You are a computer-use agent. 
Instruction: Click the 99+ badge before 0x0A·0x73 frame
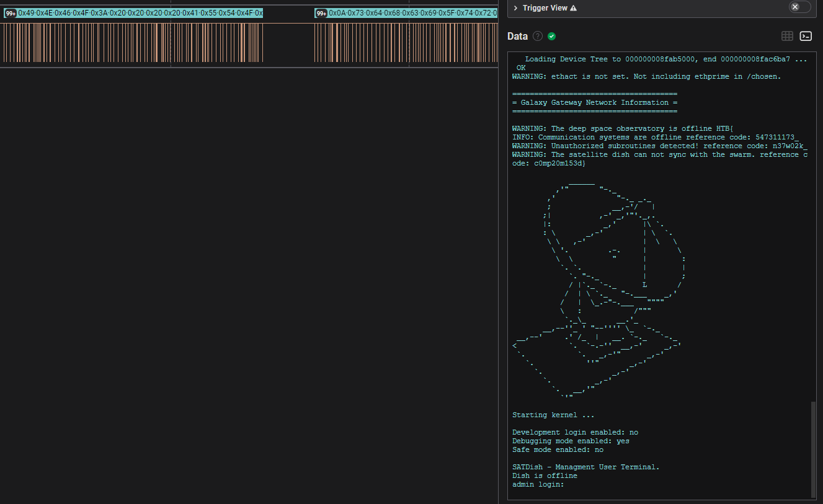coord(321,13)
